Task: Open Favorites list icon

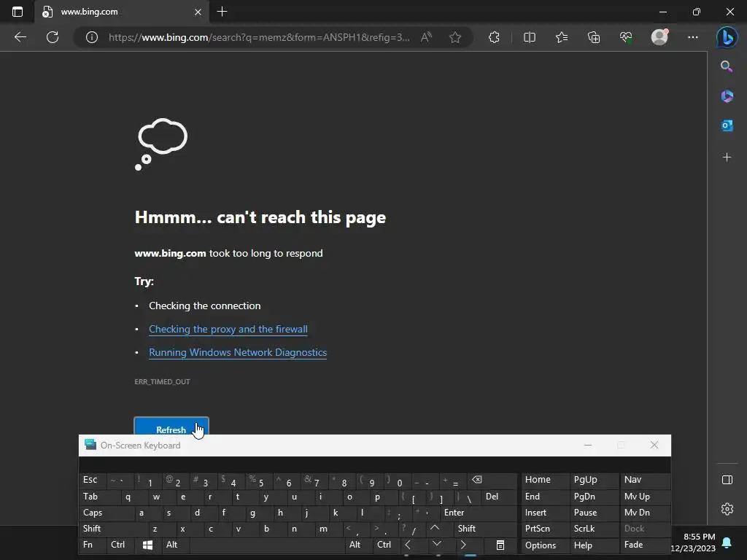Action: pyautogui.click(x=562, y=37)
